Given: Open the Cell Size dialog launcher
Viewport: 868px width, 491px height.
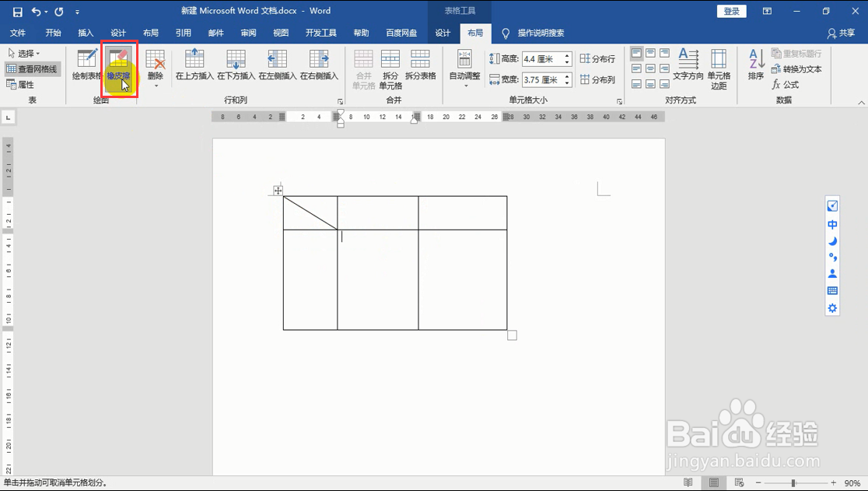Looking at the screenshot, I should [619, 101].
